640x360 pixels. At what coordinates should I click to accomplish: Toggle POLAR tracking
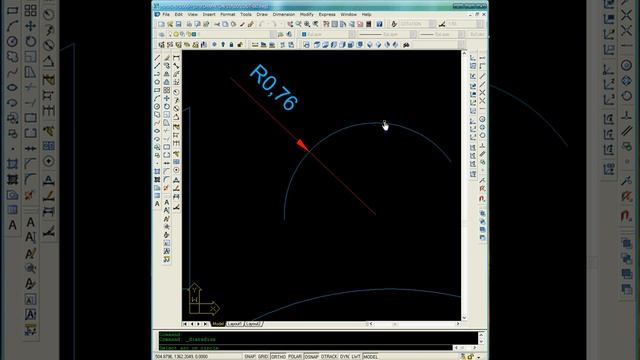[295, 356]
